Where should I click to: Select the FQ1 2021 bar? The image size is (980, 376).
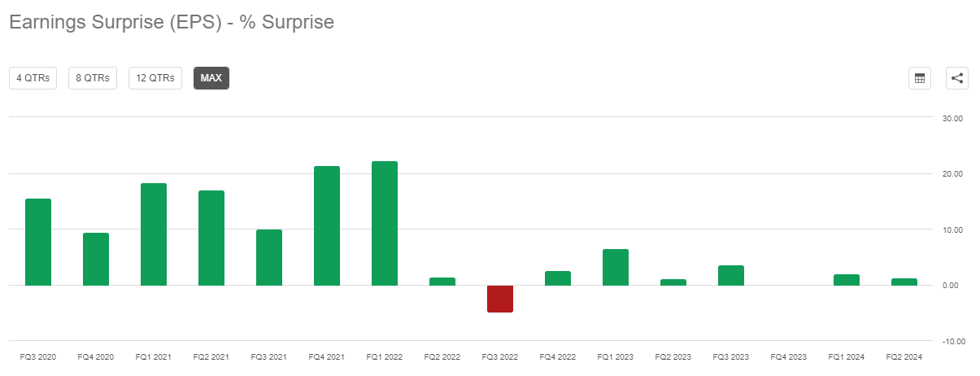(154, 234)
